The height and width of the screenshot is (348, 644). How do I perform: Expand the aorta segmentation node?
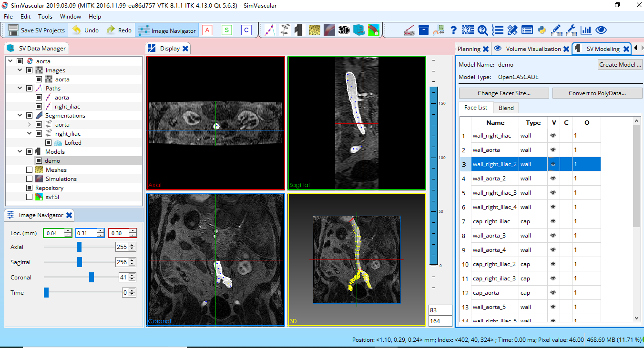click(x=29, y=125)
